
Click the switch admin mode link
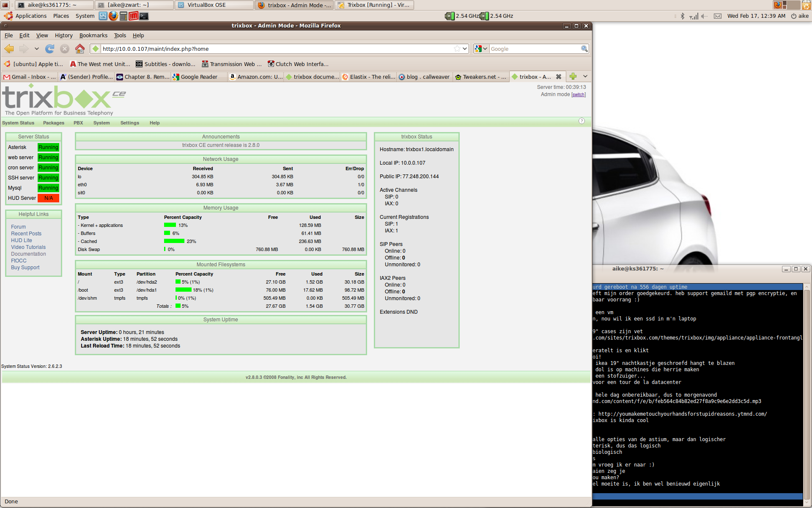[x=579, y=94]
